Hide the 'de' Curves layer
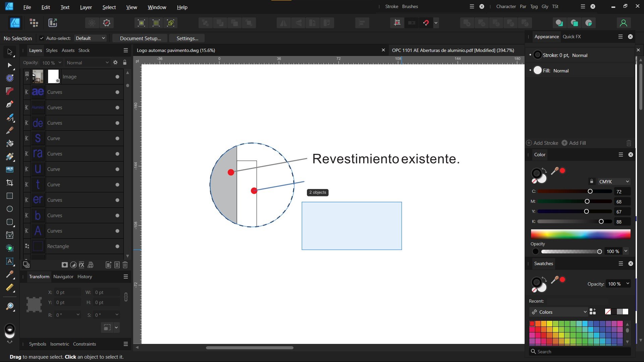The height and width of the screenshot is (362, 644). coord(117,123)
